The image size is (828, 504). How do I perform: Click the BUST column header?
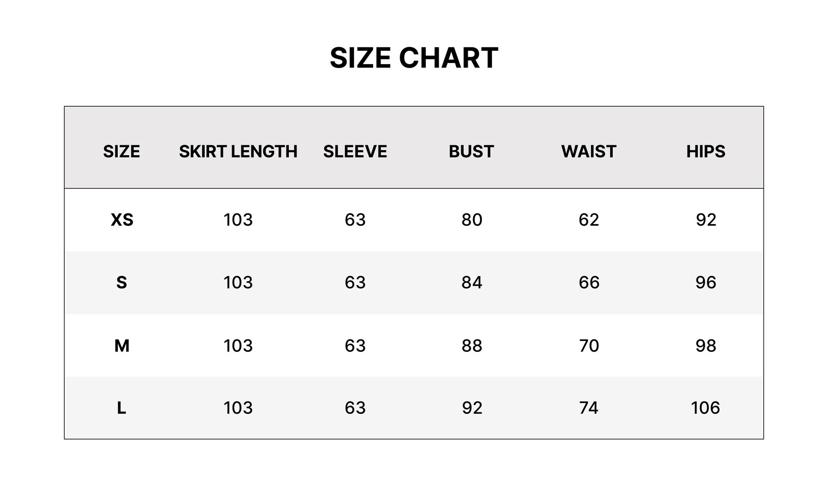click(x=472, y=151)
